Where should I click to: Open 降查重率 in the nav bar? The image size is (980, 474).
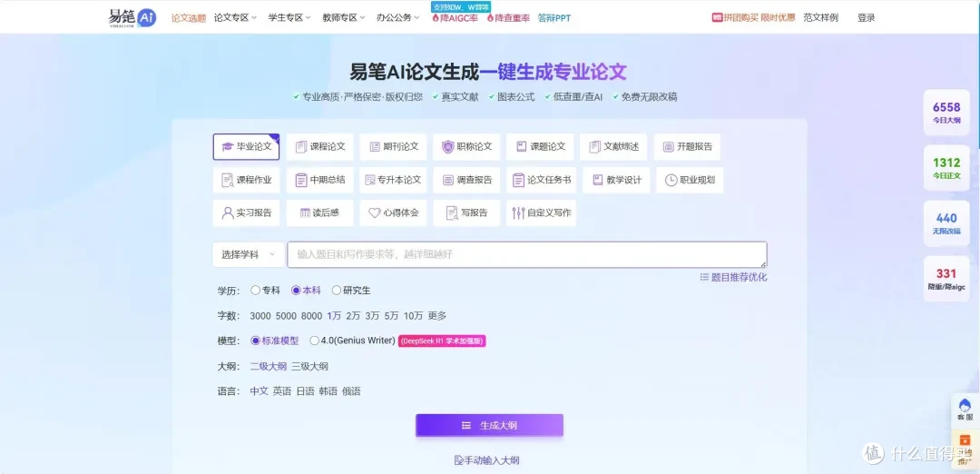pyautogui.click(x=508, y=18)
